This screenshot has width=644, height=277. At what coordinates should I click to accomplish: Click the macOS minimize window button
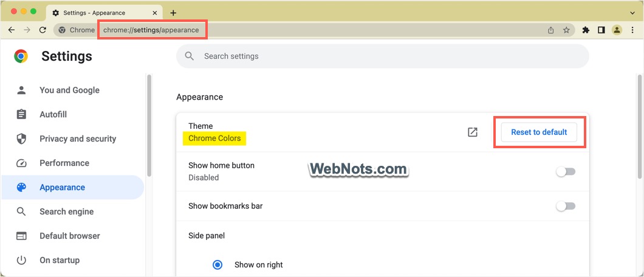[x=24, y=12]
